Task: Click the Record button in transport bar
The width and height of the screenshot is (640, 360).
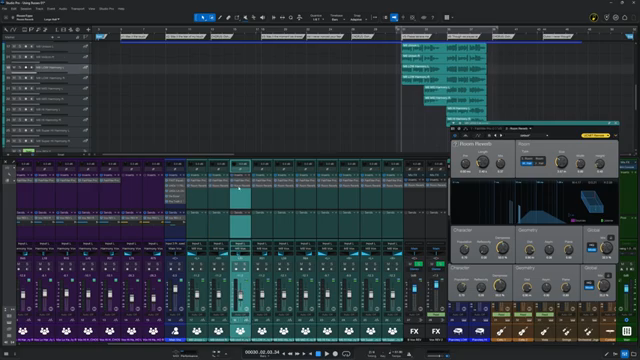Action: 335,353
